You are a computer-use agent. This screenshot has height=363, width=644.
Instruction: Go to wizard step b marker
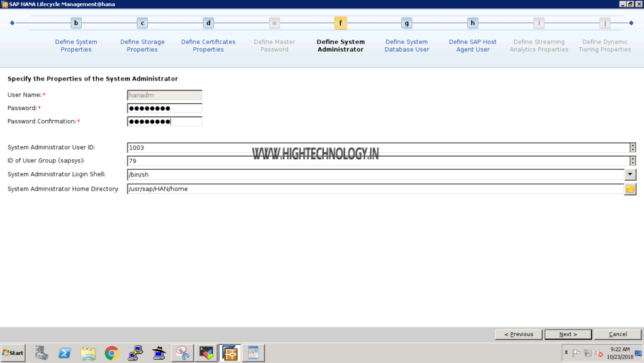click(76, 23)
